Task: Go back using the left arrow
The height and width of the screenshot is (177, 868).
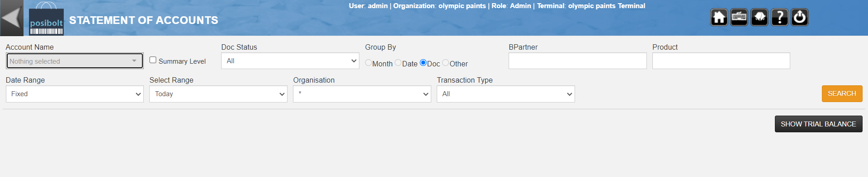Action: coord(12,18)
